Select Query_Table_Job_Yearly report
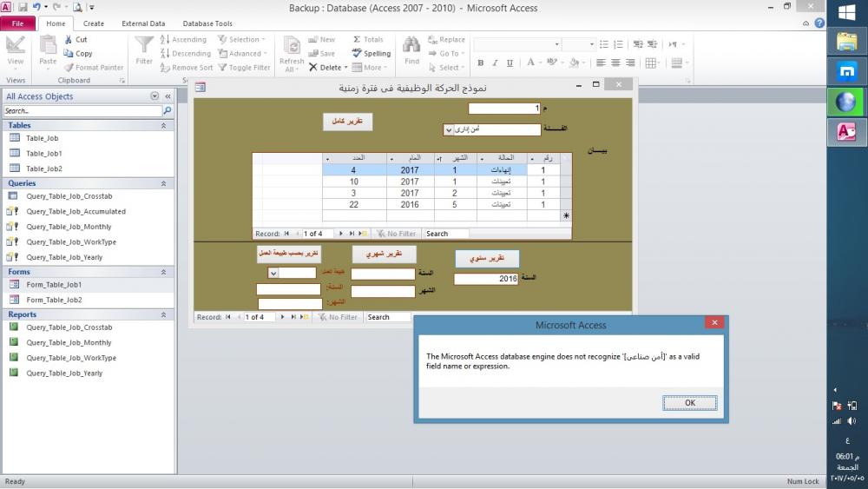 [64, 373]
